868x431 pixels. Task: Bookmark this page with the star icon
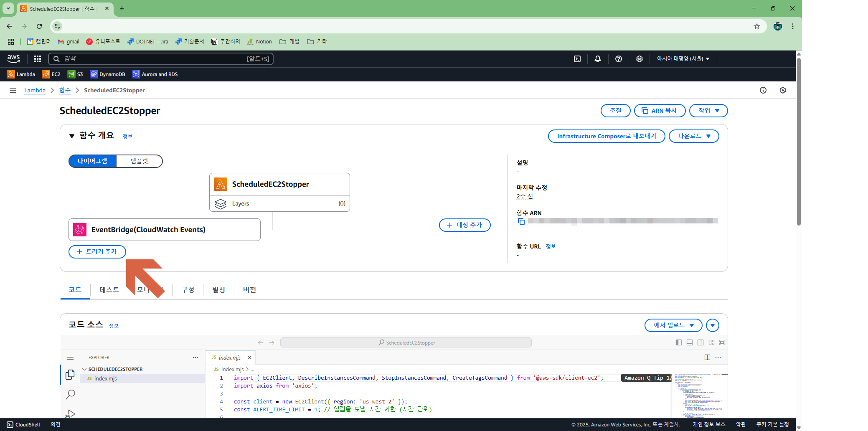coord(757,26)
